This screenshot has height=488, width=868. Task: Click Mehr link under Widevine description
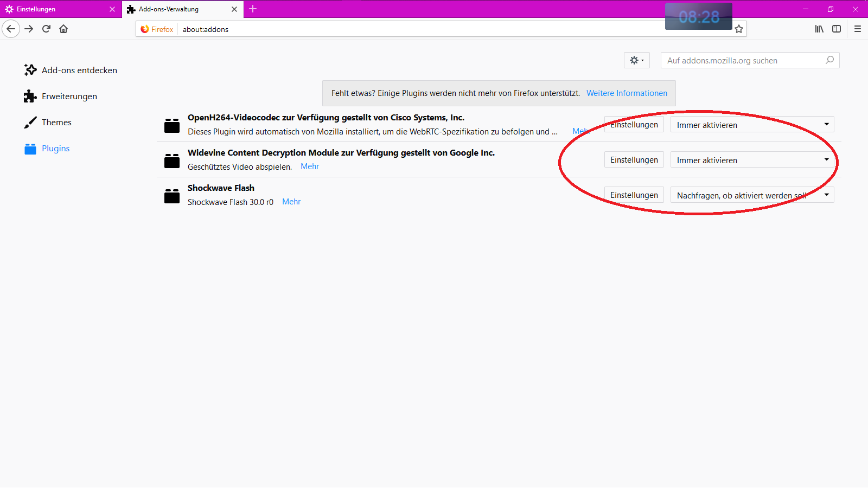(310, 166)
